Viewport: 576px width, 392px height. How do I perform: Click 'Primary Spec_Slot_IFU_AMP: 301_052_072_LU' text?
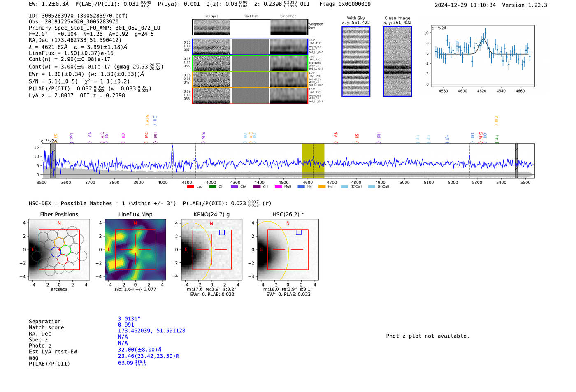click(95, 28)
